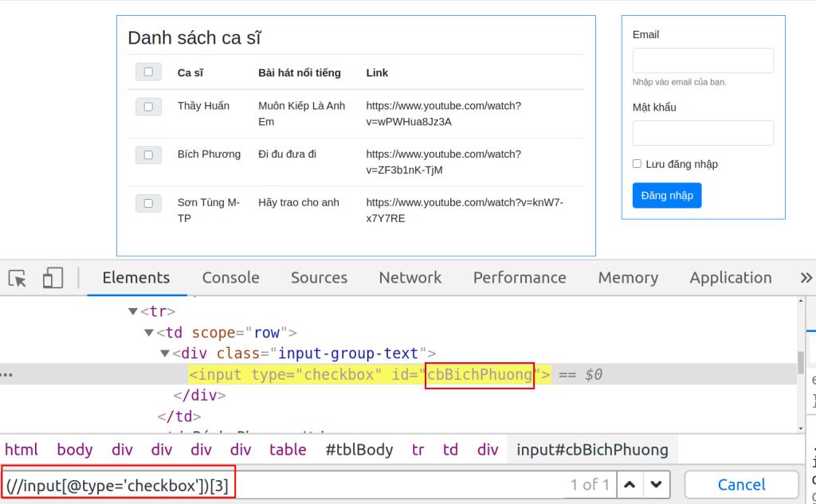This screenshot has width=816, height=504.
Task: Go to next search result arrow
Action: point(657,485)
